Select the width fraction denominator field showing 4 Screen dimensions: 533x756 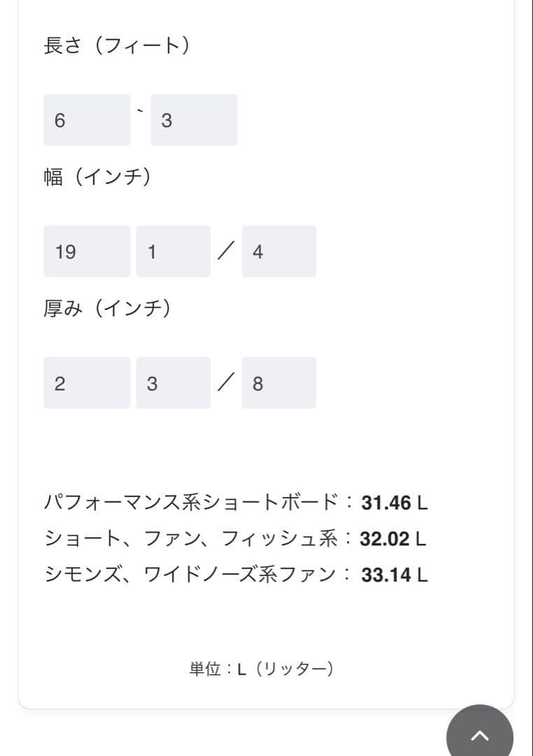[278, 251]
